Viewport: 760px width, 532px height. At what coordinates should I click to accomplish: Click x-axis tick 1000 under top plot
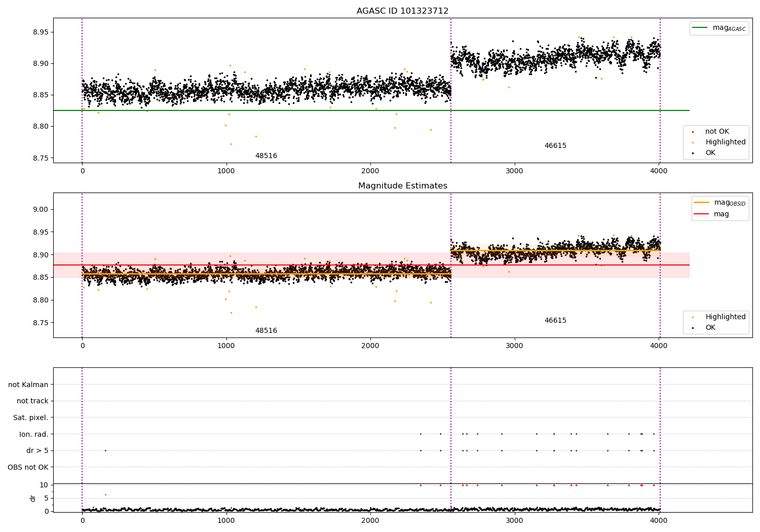pos(226,171)
